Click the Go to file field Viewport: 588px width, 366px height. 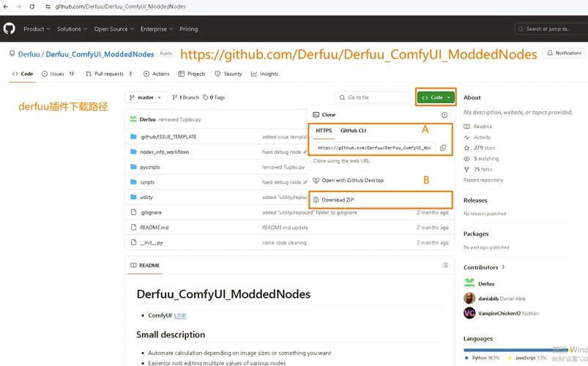373,97
